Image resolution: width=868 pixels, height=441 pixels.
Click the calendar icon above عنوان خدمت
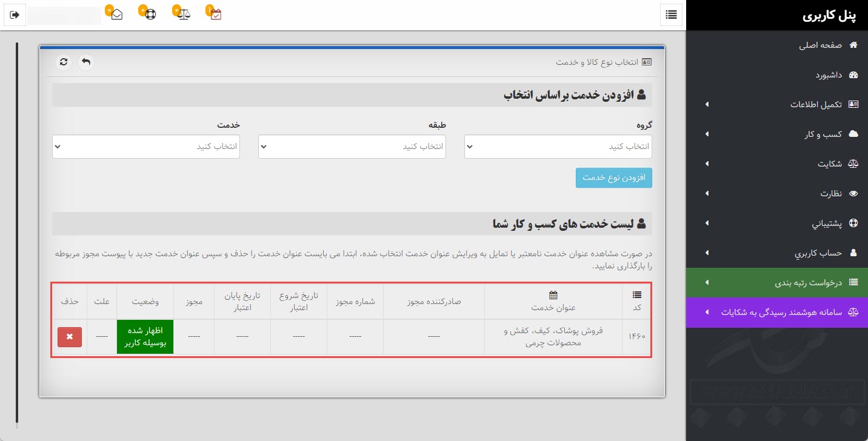tap(553, 295)
